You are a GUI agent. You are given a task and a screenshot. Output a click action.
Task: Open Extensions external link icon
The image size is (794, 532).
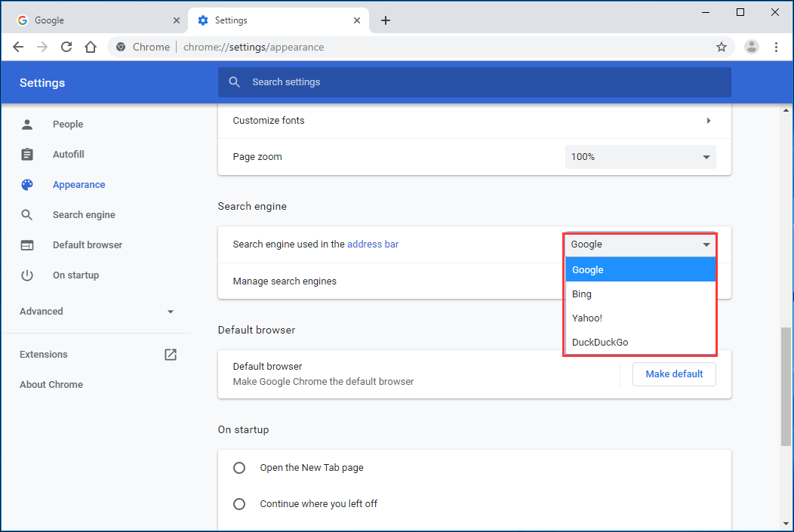click(x=171, y=355)
